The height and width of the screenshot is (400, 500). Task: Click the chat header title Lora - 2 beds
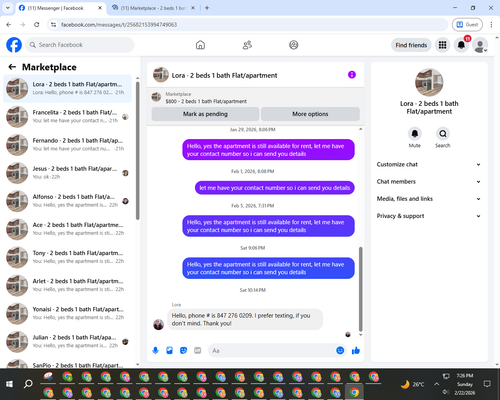click(x=224, y=75)
